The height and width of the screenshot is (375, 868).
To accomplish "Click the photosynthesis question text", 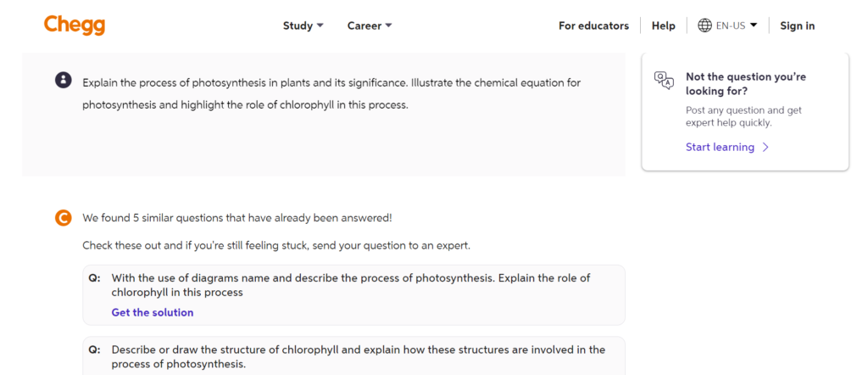I will (331, 94).
